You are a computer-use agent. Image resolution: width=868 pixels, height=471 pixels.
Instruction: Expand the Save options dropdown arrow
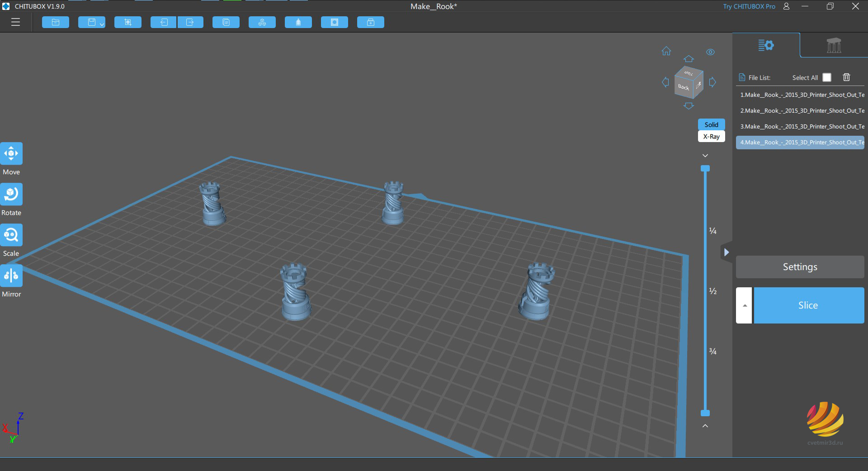tap(102, 24)
